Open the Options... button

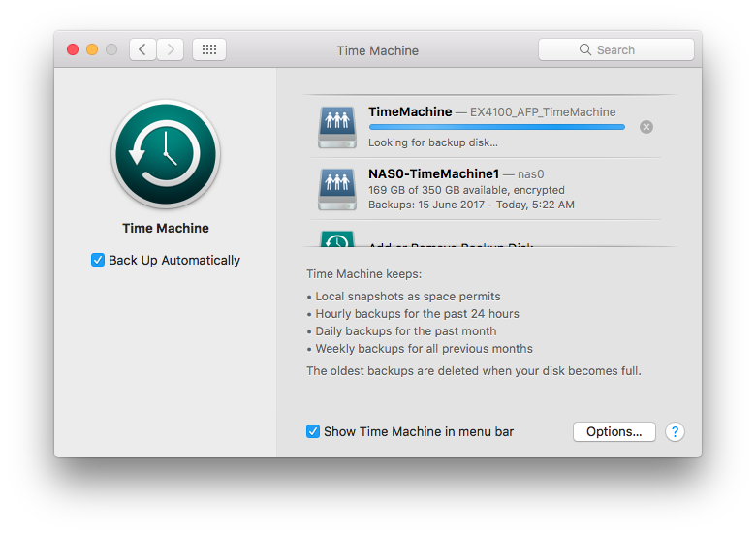614,432
